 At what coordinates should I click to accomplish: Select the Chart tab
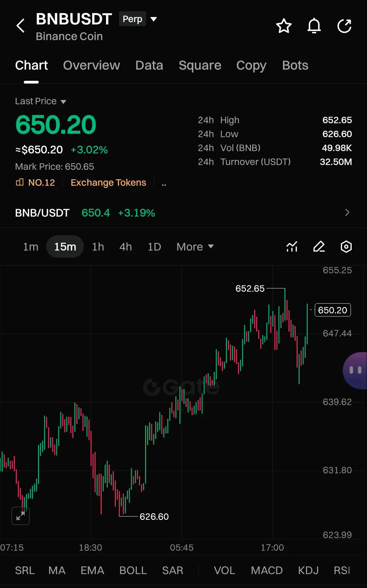coord(31,65)
